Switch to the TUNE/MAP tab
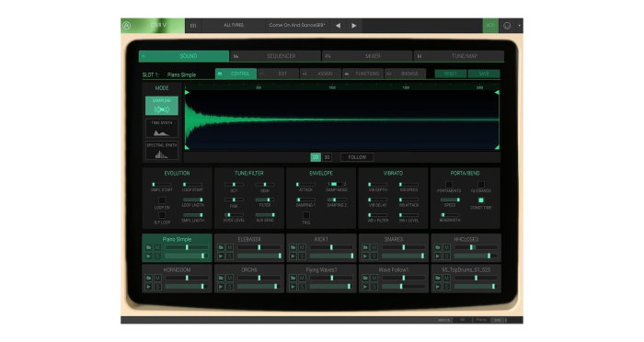Viewport: 644px width, 342px height. click(459, 56)
